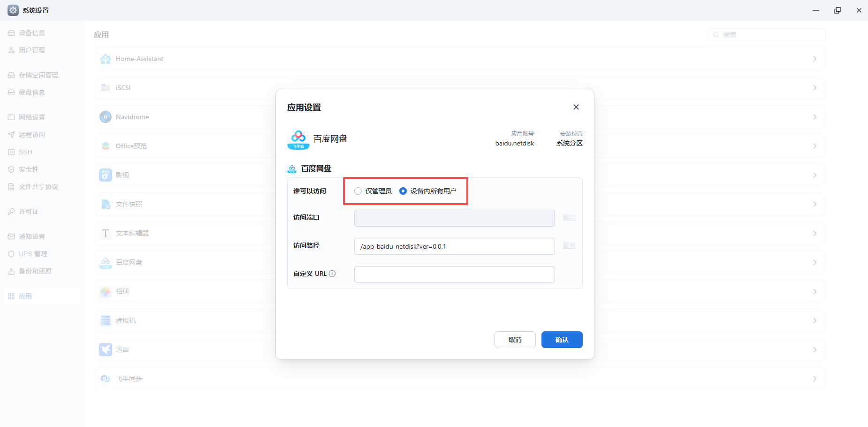Click the 通知设置 envelope icon
The image size is (868, 427).
(x=11, y=236)
